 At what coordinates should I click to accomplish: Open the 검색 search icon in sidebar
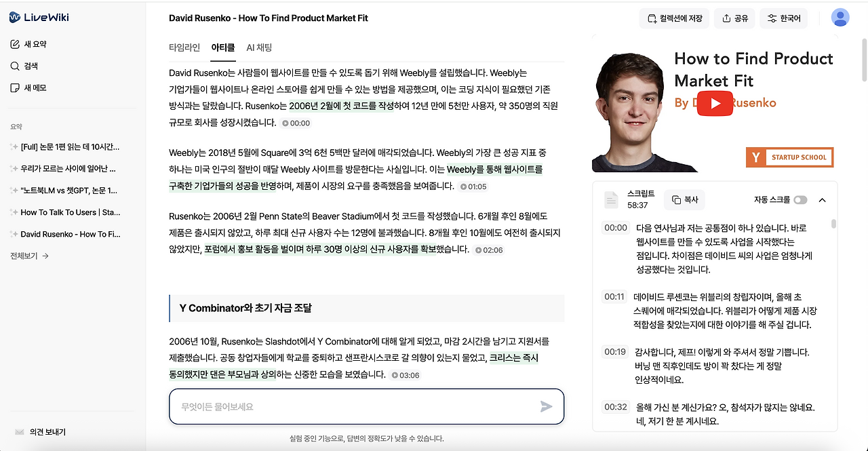coord(16,65)
